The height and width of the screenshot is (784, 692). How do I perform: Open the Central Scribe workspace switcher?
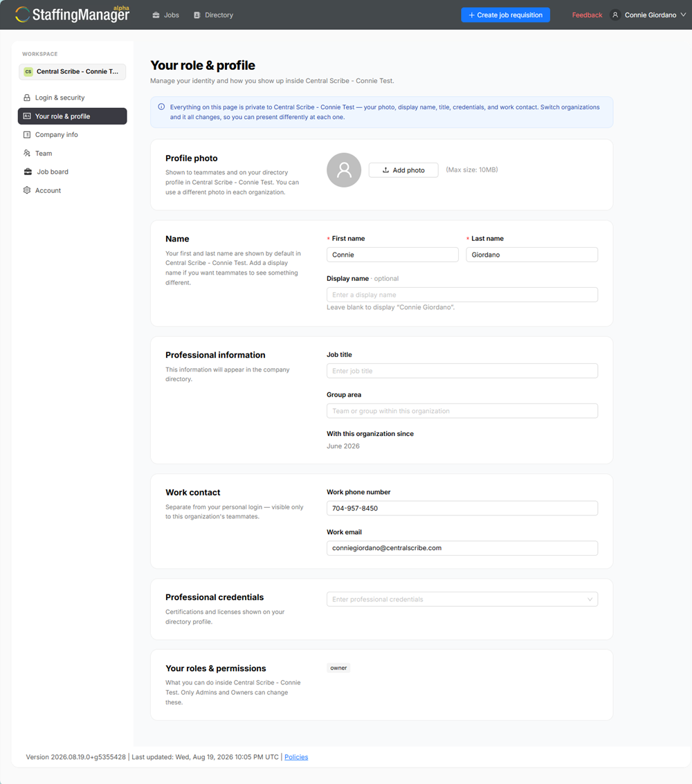(73, 71)
